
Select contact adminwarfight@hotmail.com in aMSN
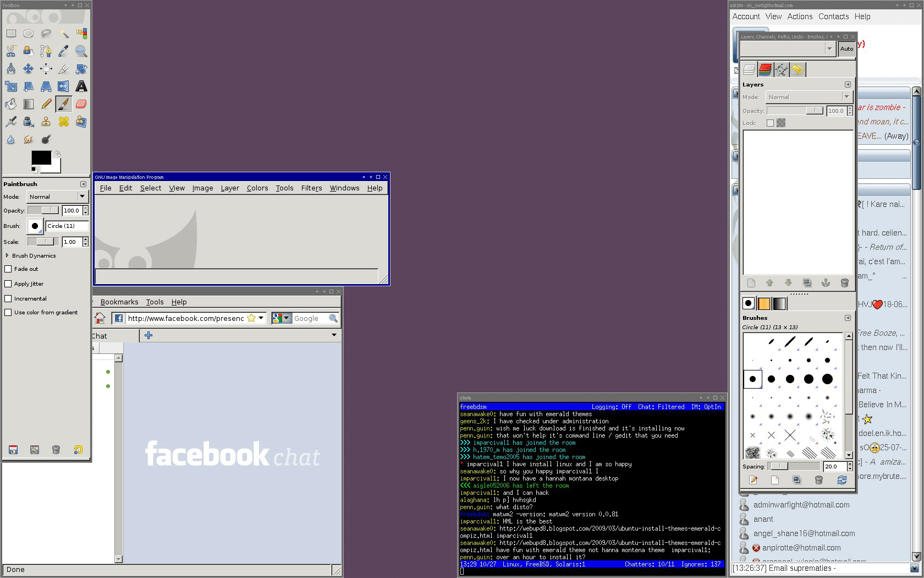tap(801, 505)
